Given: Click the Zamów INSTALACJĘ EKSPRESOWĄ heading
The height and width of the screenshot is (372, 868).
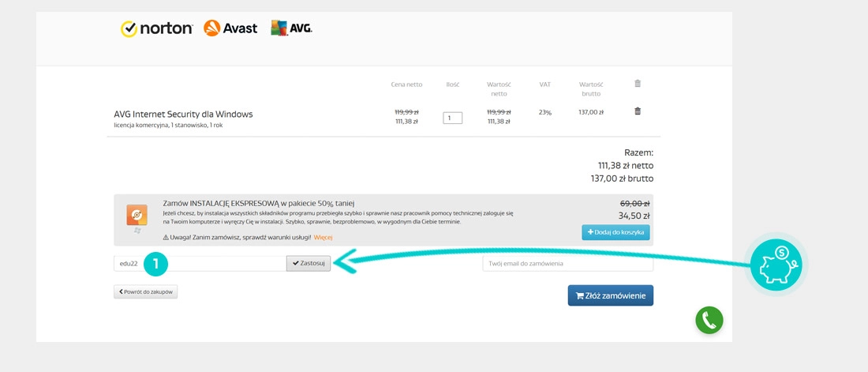Looking at the screenshot, I should 259,203.
